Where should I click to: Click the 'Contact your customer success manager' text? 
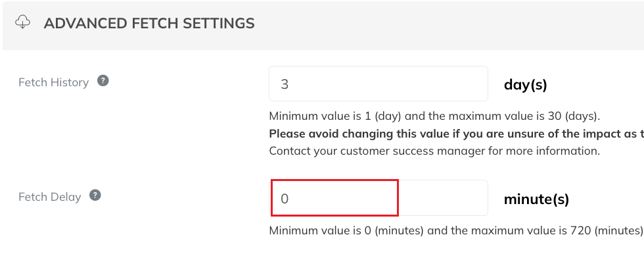point(377,151)
